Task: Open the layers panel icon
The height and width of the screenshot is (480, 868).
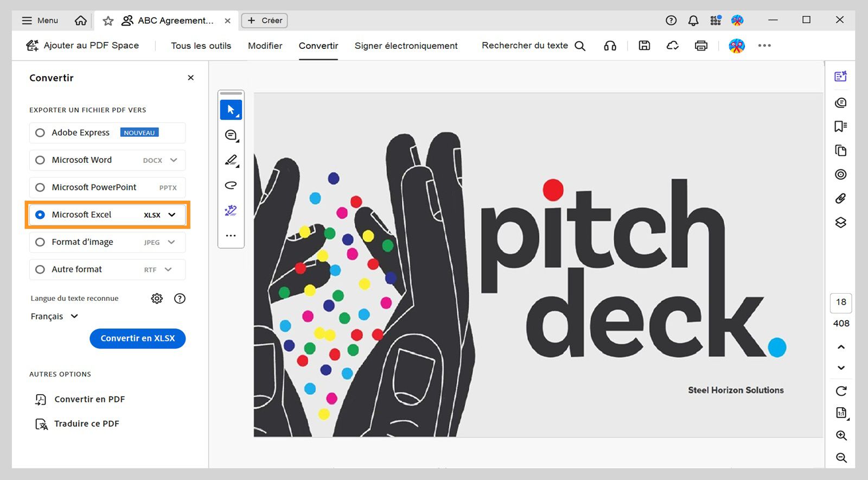Action: tap(841, 222)
